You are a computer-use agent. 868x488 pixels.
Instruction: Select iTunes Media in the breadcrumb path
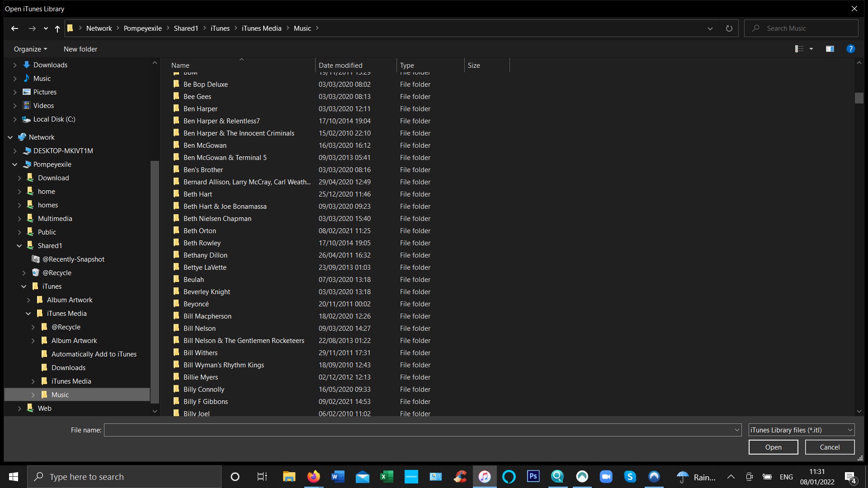pyautogui.click(x=261, y=28)
